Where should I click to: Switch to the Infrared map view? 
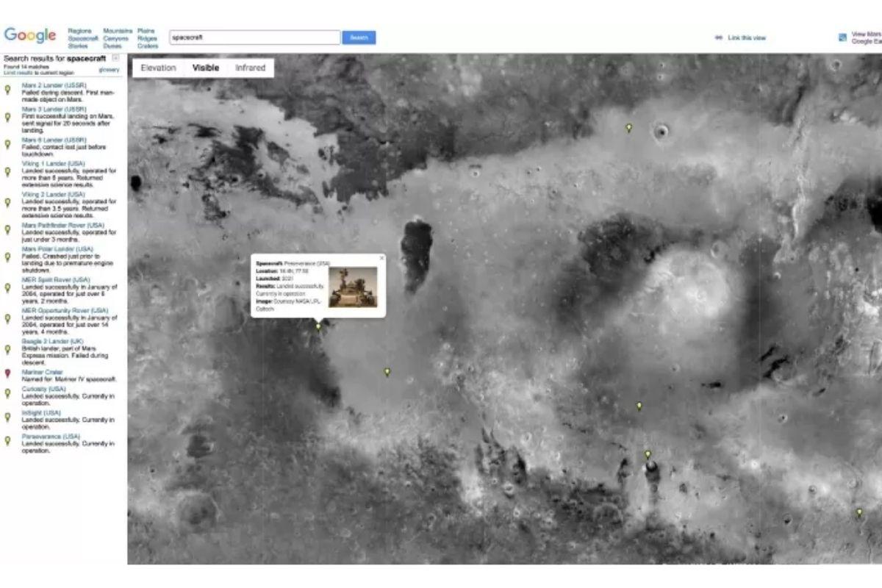click(251, 68)
